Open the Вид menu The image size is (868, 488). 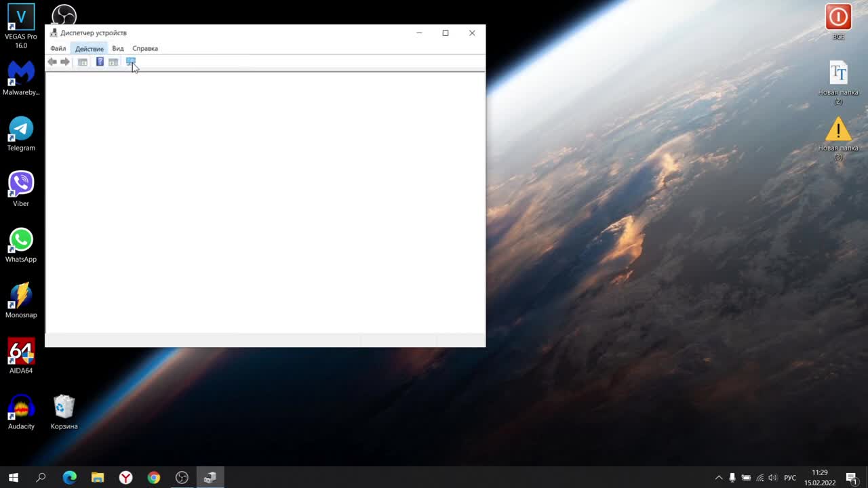(118, 49)
